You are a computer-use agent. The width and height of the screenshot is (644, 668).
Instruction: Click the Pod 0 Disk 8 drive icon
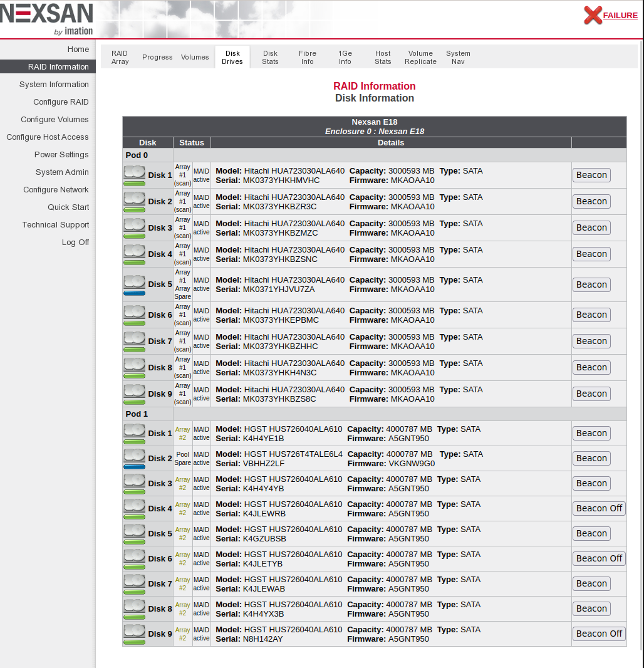coord(135,368)
